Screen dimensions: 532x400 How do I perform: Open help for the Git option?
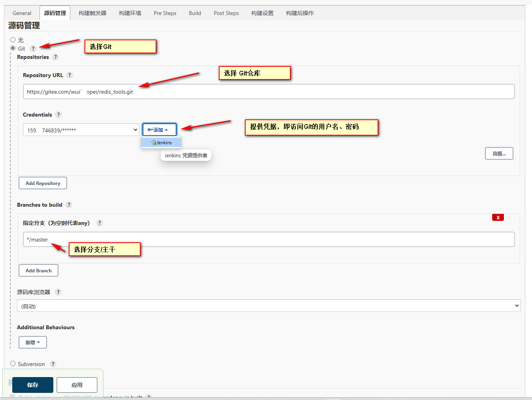(x=33, y=48)
